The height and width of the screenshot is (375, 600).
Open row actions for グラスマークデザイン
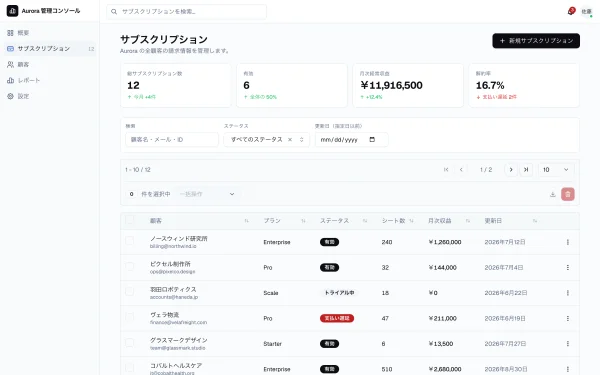568,344
